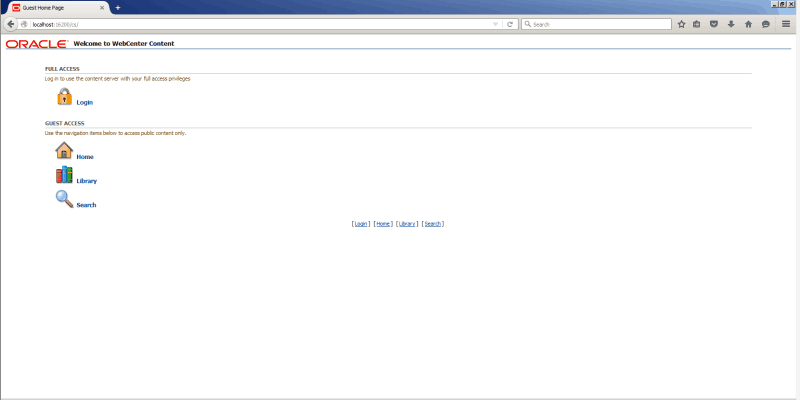Click the localhost address bar
The height and width of the screenshot is (400, 800).
click(250, 24)
